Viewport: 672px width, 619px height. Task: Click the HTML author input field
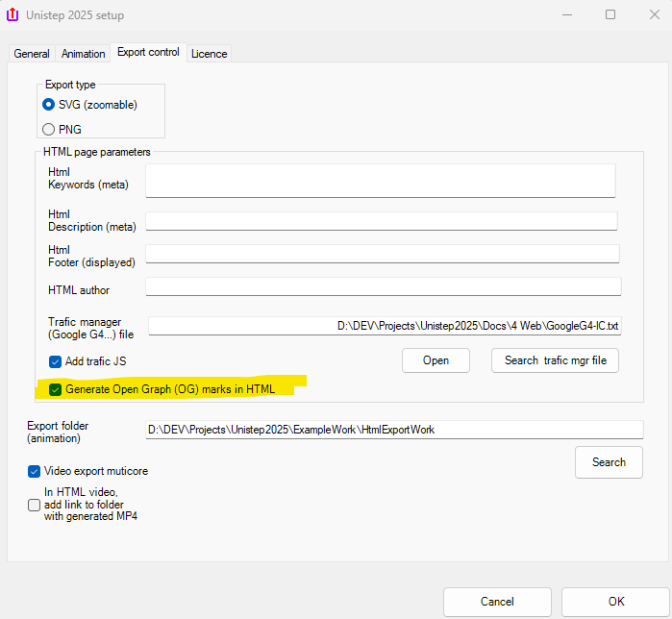click(383, 286)
